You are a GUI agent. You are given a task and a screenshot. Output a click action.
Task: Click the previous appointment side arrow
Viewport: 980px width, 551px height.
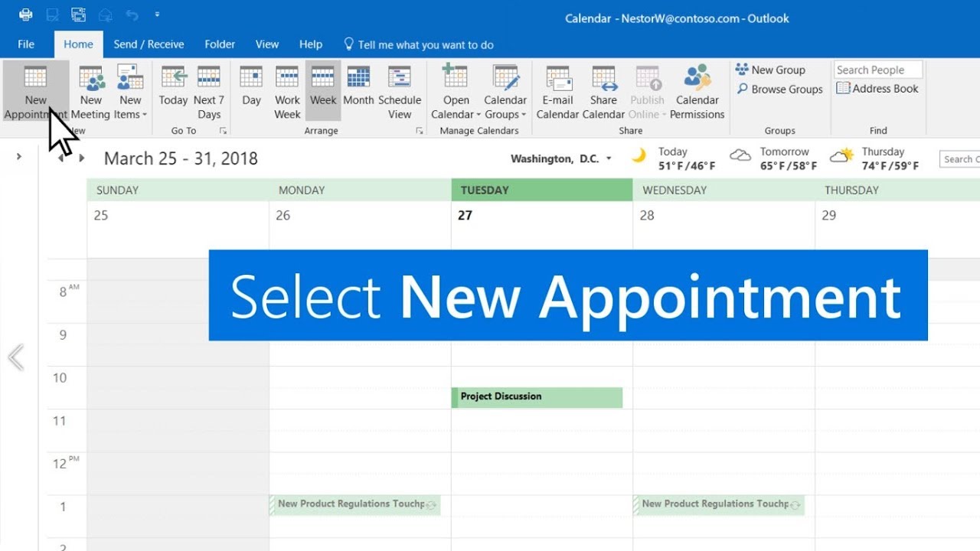(x=16, y=357)
